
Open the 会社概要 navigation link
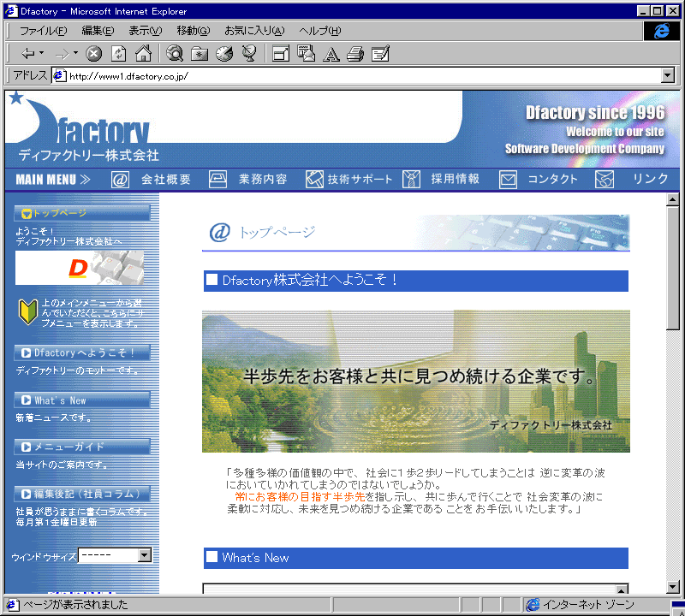point(166,180)
